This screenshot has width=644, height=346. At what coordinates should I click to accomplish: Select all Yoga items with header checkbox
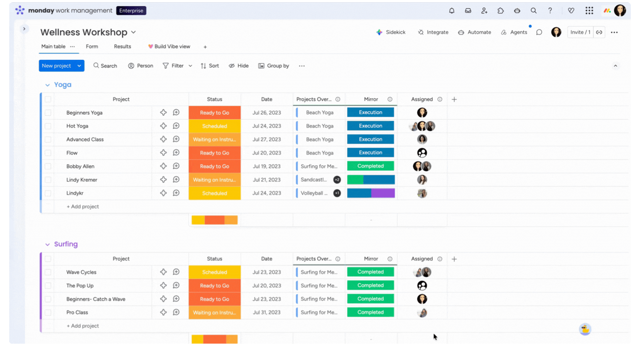click(48, 99)
